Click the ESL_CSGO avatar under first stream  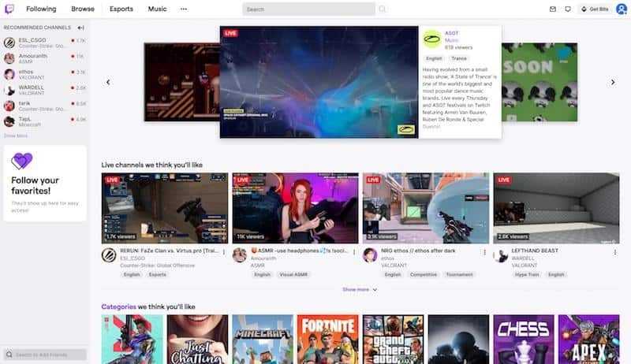pyautogui.click(x=109, y=255)
